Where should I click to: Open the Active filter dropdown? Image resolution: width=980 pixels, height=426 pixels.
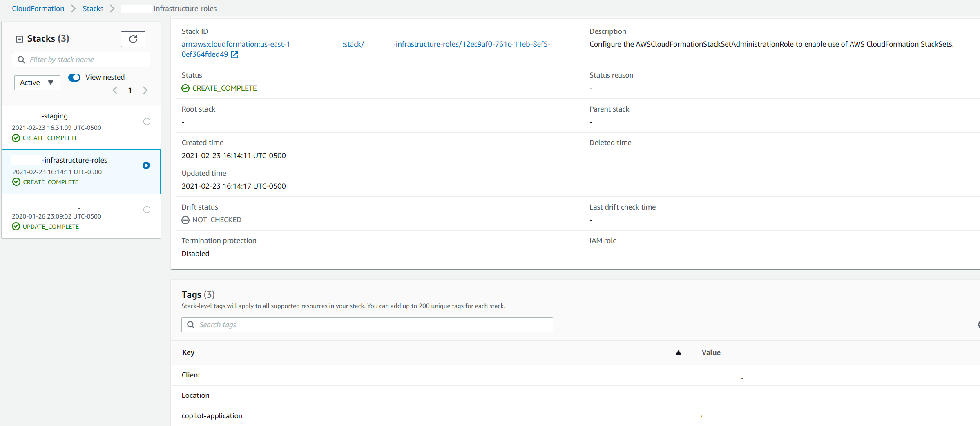point(37,83)
